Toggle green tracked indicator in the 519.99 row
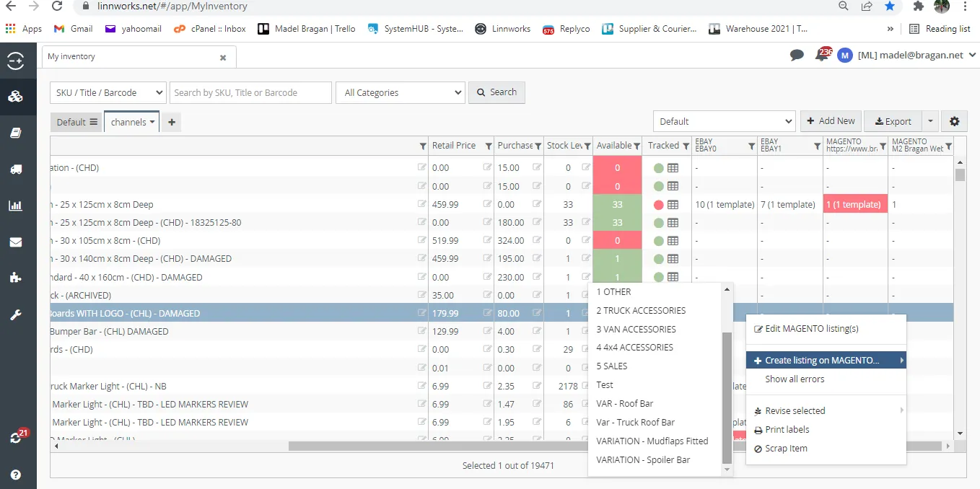 (x=658, y=241)
